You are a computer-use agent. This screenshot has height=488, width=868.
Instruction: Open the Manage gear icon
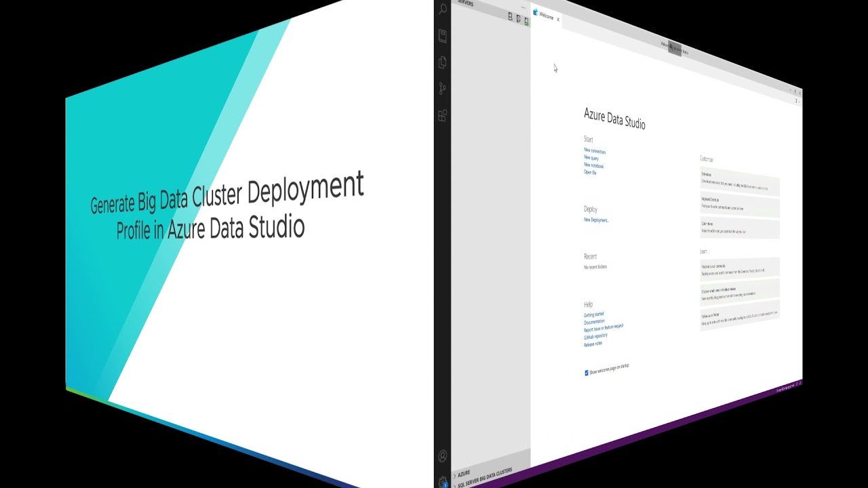click(x=443, y=482)
